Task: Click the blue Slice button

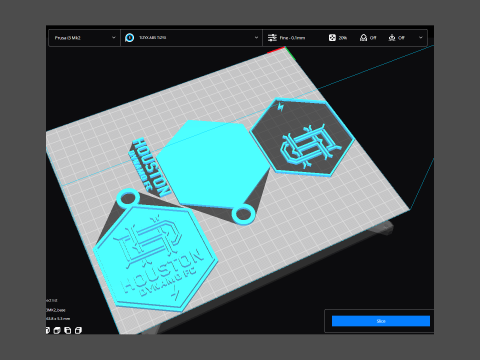Action: (381, 321)
